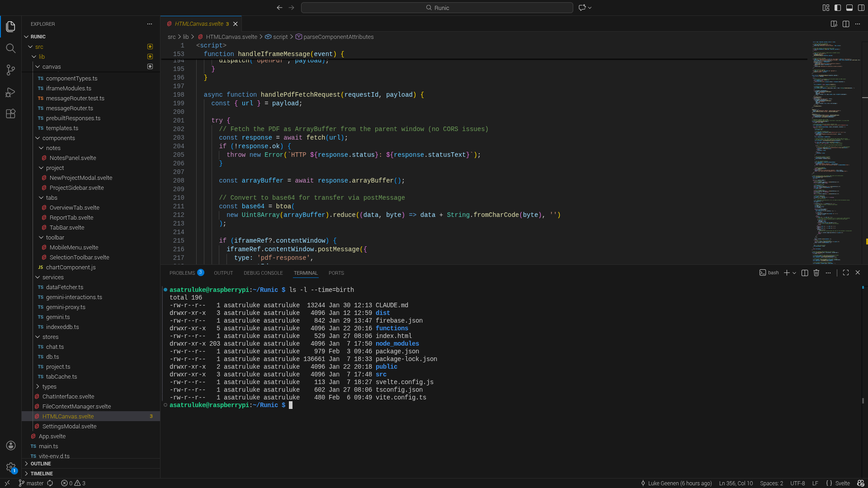Open the Source Control view
The width and height of the screenshot is (868, 488).
(10, 70)
